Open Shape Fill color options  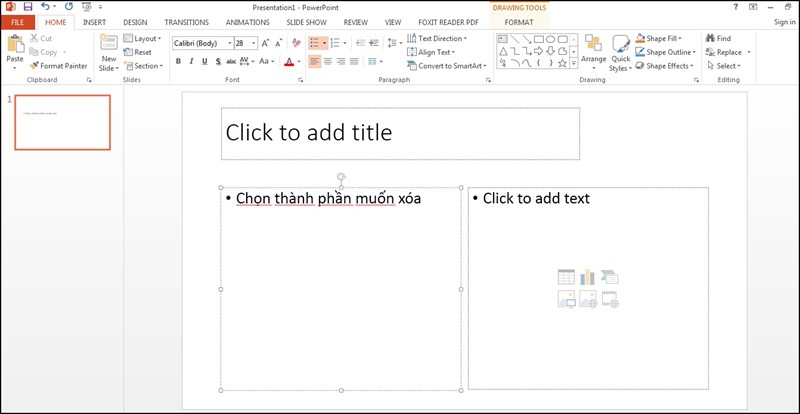659,38
